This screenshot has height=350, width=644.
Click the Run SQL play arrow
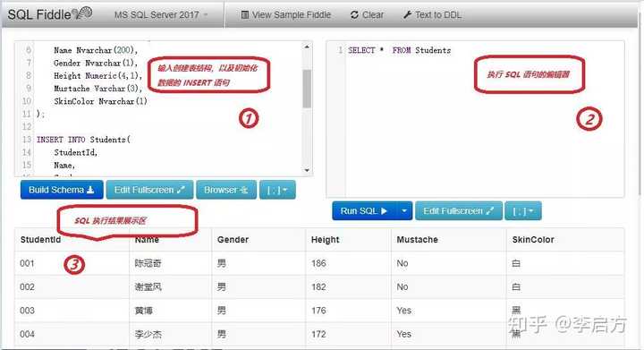coord(384,210)
